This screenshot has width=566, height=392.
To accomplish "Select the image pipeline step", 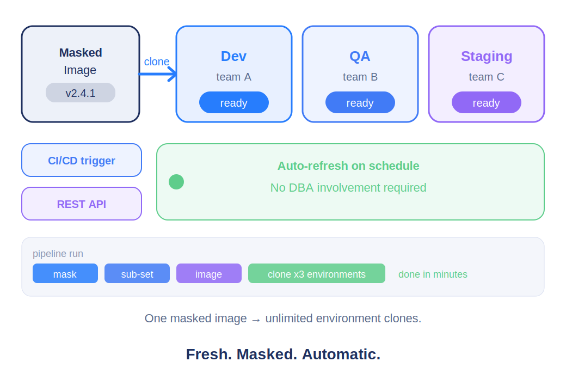I will tap(209, 274).
